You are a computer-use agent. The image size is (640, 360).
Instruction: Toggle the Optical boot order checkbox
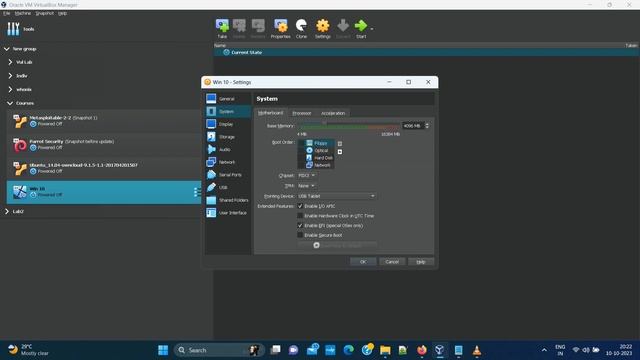302,151
